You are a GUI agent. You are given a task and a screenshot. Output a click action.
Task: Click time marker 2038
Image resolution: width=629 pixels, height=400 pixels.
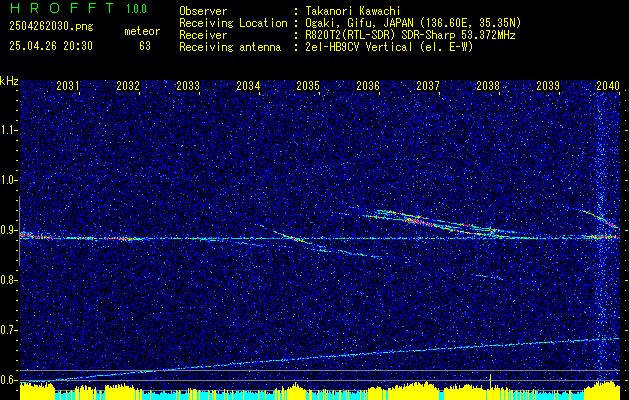pos(488,85)
